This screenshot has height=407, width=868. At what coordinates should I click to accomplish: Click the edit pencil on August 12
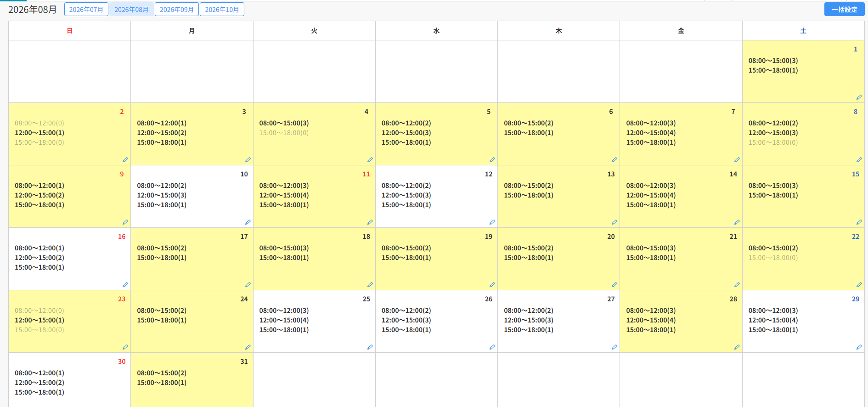492,222
